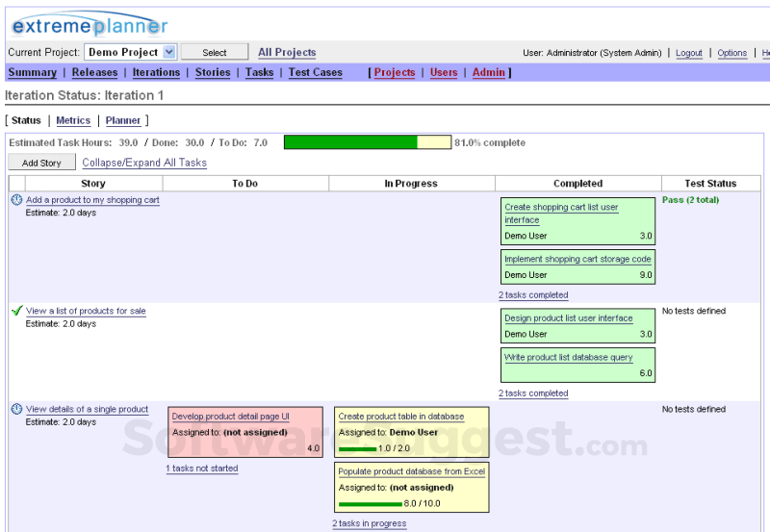
Task: Click green checkmark icon beside 'View a list of products'
Action: (17, 311)
